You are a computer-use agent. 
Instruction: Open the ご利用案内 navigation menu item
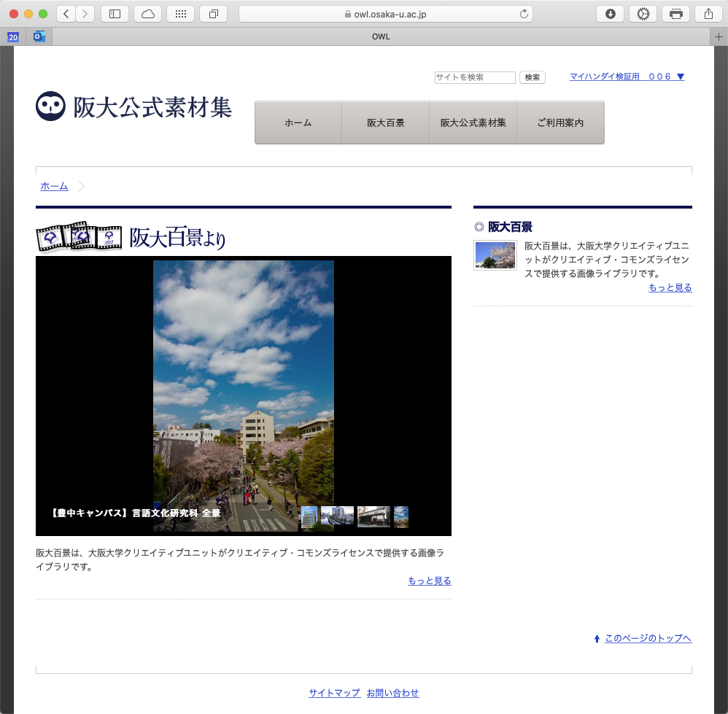click(x=560, y=123)
